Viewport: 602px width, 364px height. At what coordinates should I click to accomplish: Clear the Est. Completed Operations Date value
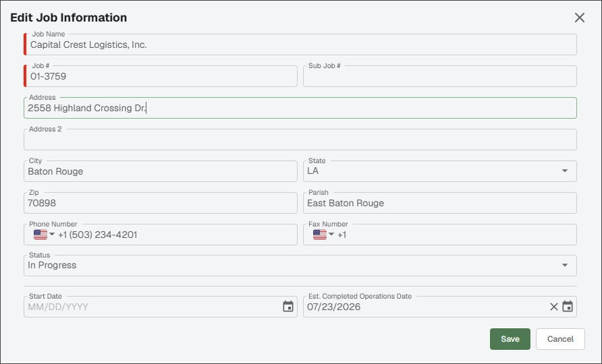click(553, 307)
